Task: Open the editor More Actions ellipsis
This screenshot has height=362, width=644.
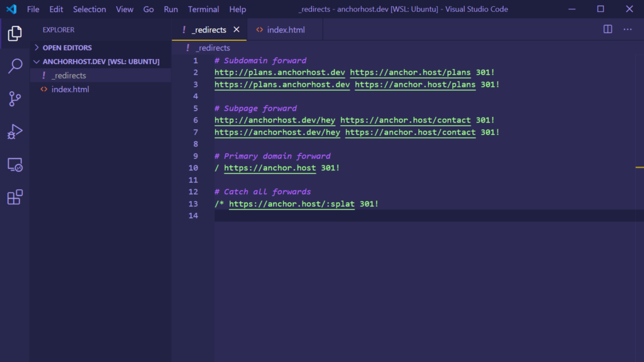Action: point(627,30)
